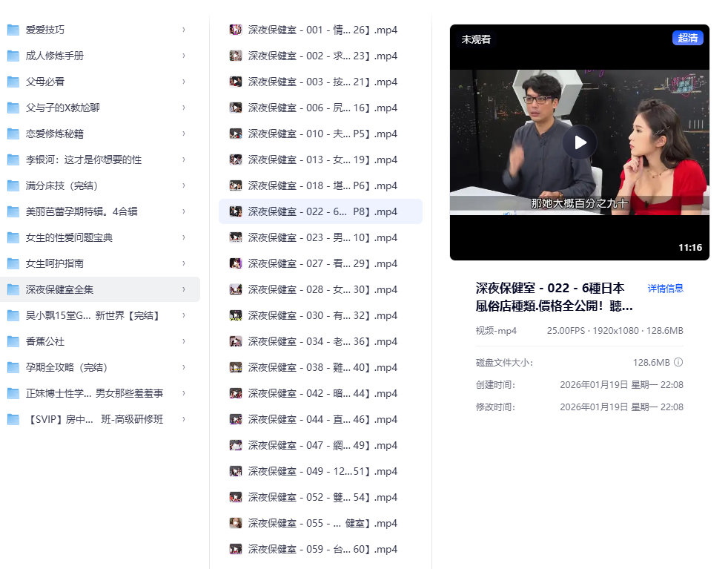Click video file icon for episode 059
Viewport: 728px width, 569px height.
click(x=236, y=549)
